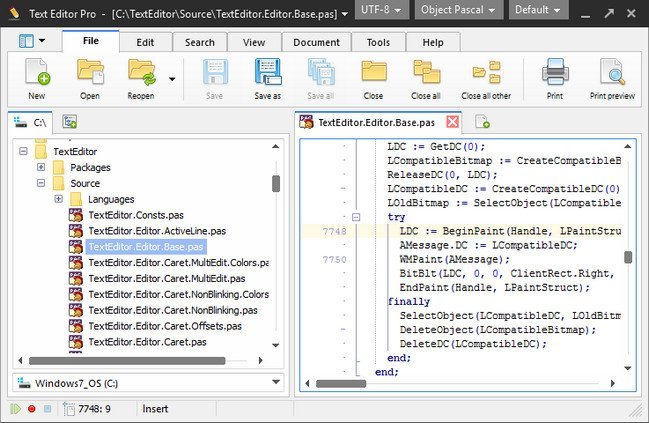Viewport: 649px width, 423px height.
Task: Switch to the Search ribbon tab
Action: coord(200,43)
